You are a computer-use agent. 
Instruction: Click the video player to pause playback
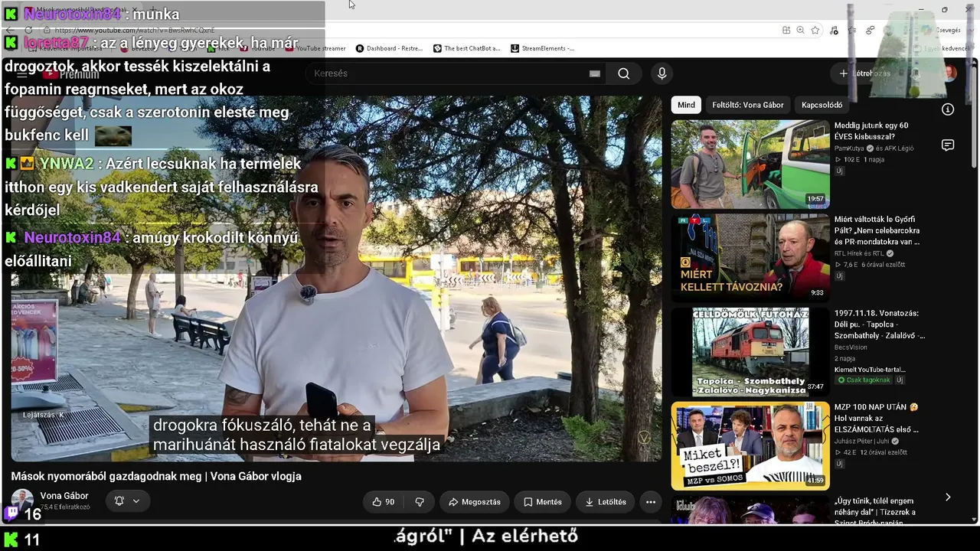tap(336, 279)
